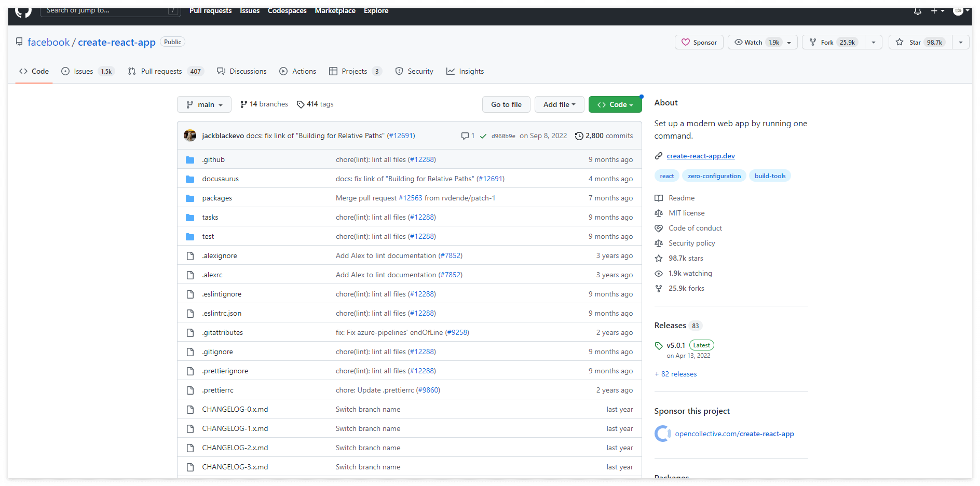Select the build-tools topic tag
Viewport: 980px width, 486px height.
770,176
